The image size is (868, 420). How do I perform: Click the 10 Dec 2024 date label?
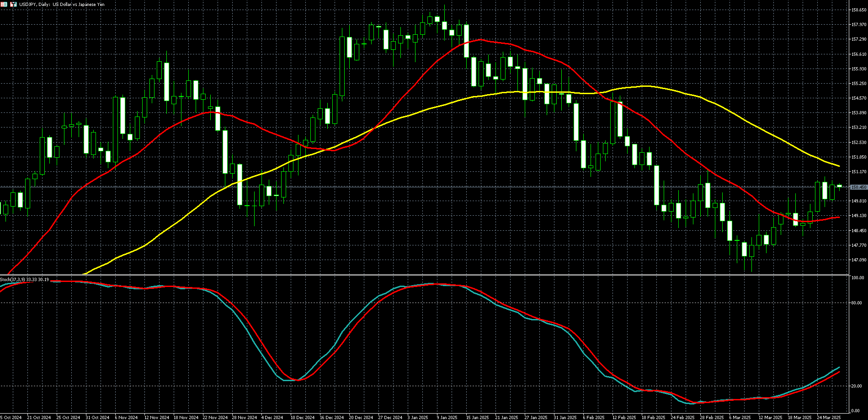(302, 417)
